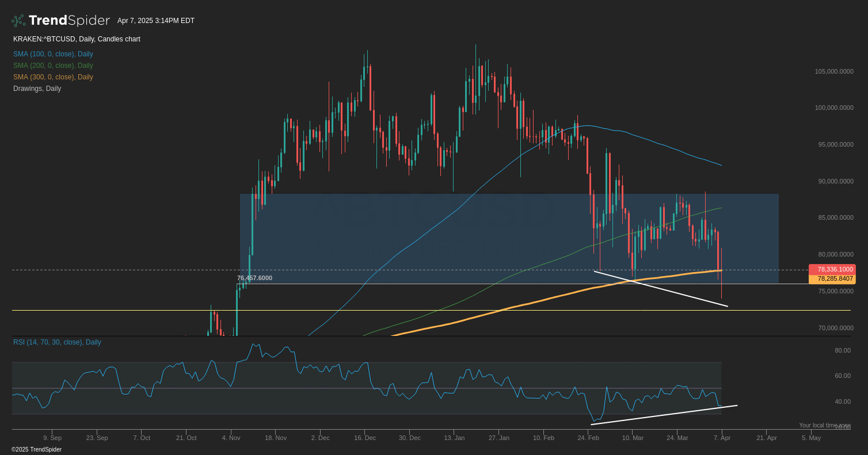Click the Apr 7, 2025 3:14PM EDT timestamp
This screenshot has height=455, width=868.
155,20
